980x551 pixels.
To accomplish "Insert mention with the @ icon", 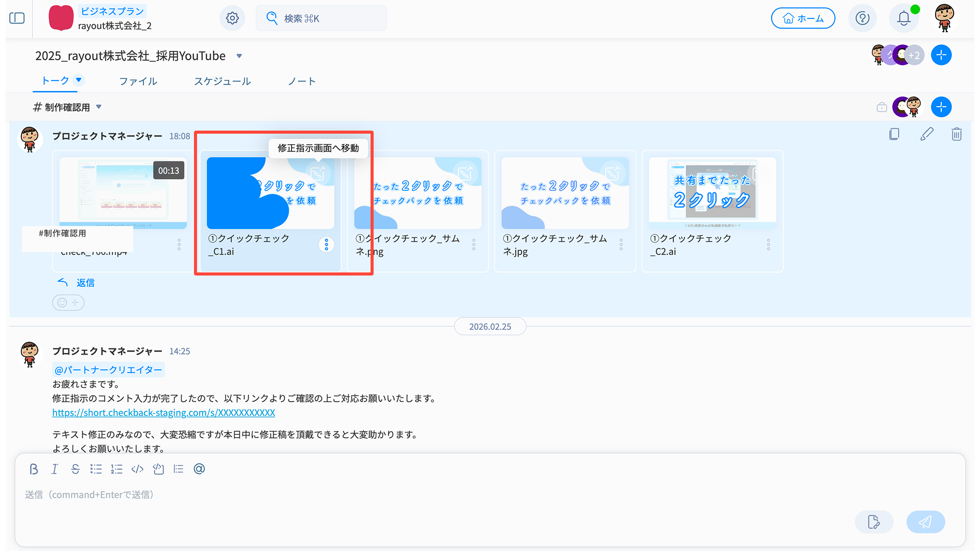I will click(x=199, y=469).
